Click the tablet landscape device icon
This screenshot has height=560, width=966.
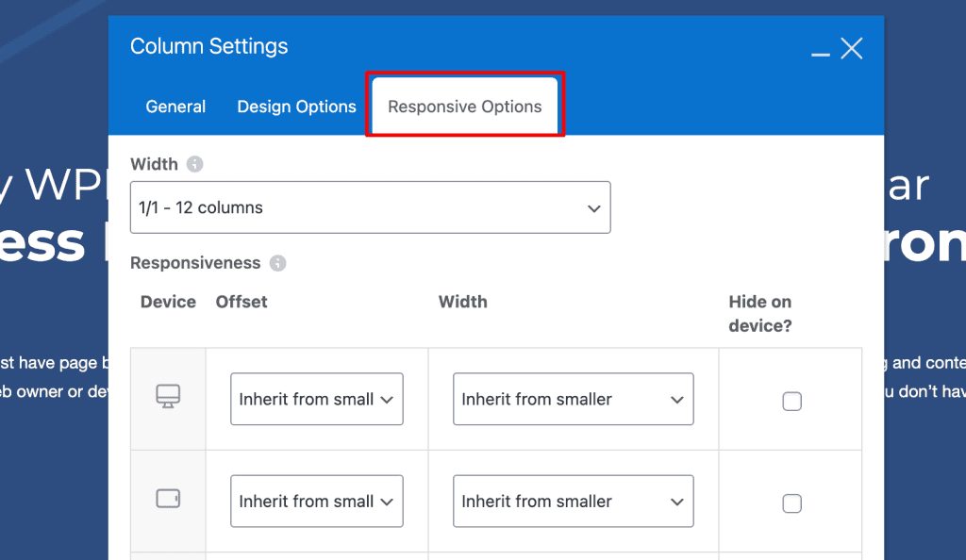168,499
